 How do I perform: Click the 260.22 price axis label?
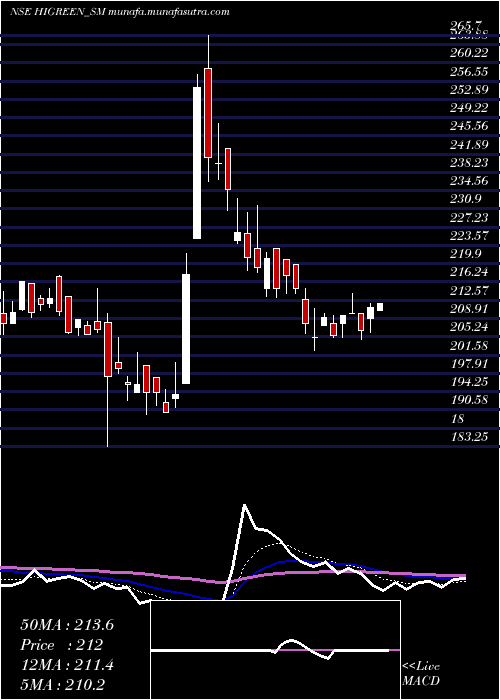click(x=471, y=53)
